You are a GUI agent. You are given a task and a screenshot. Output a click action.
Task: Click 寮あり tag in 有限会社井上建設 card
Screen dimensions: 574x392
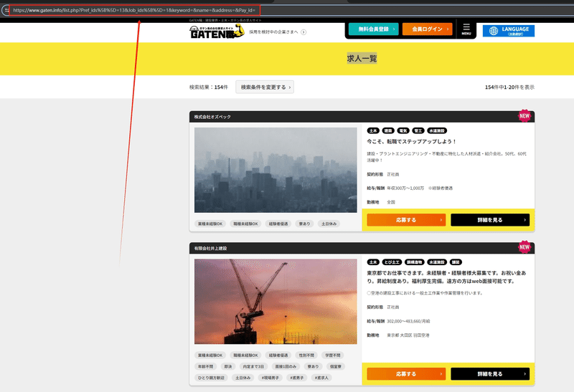[x=313, y=366]
